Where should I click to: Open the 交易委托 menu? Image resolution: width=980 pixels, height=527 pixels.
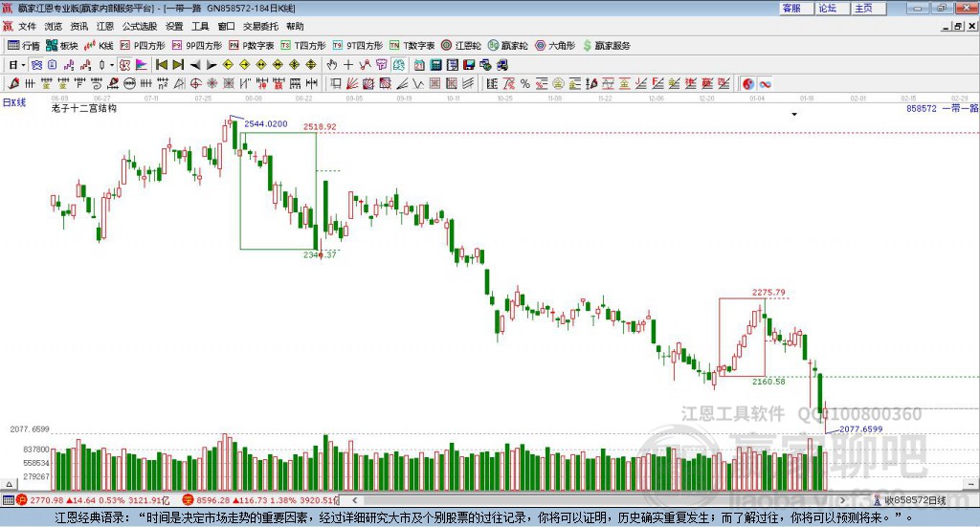[x=260, y=26]
